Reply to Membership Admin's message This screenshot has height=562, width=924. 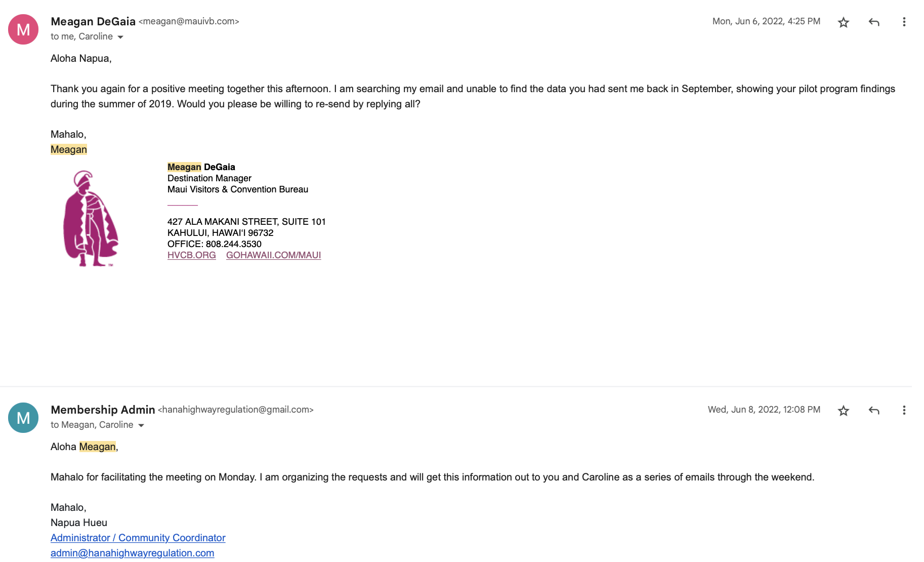[x=874, y=411]
